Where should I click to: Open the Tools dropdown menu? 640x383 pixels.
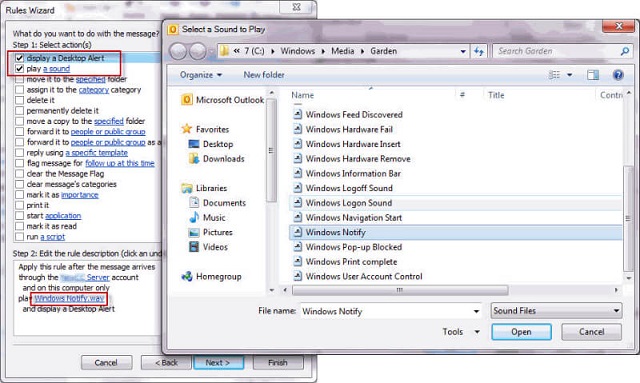coord(461,332)
